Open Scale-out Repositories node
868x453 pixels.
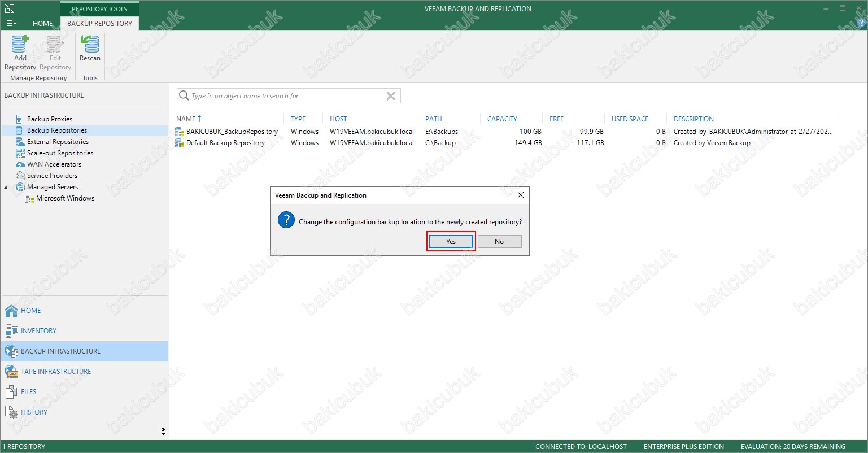pyautogui.click(x=60, y=153)
